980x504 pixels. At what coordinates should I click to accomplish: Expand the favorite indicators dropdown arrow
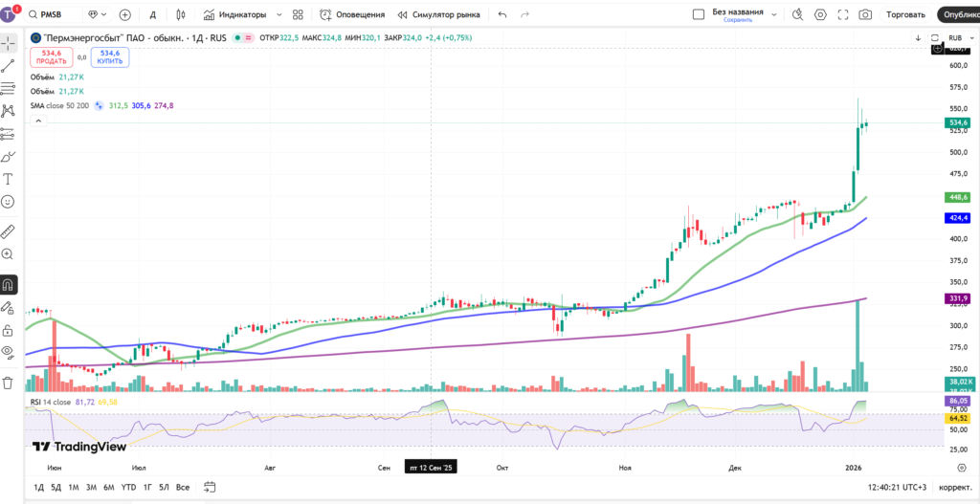point(278,14)
